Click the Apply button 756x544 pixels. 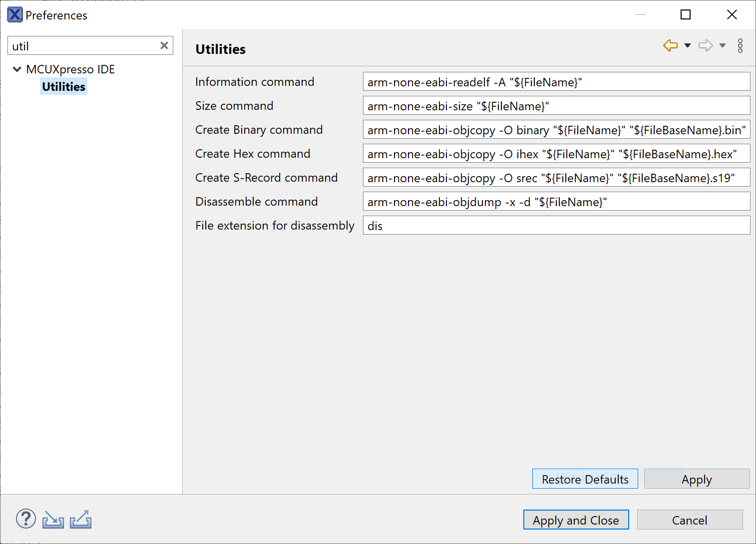(x=697, y=479)
